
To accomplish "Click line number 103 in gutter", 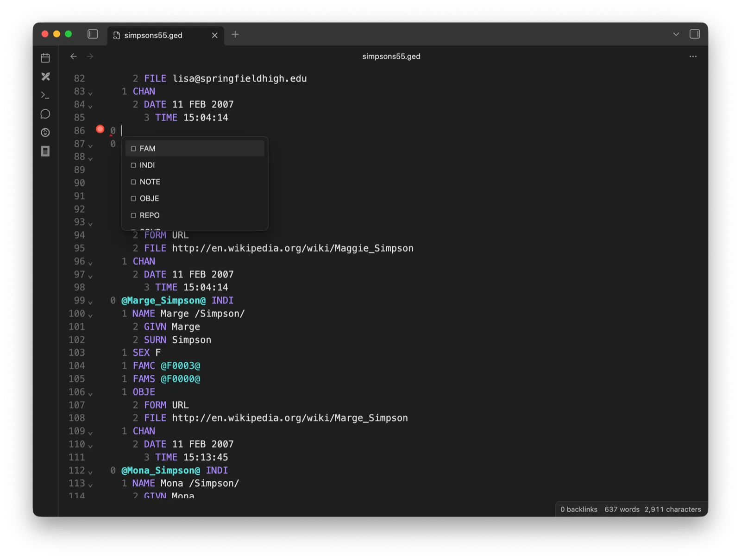I will (x=77, y=353).
